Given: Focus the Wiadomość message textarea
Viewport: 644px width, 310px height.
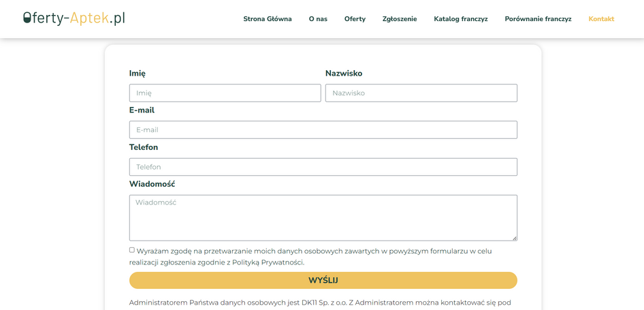Looking at the screenshot, I should (x=323, y=217).
